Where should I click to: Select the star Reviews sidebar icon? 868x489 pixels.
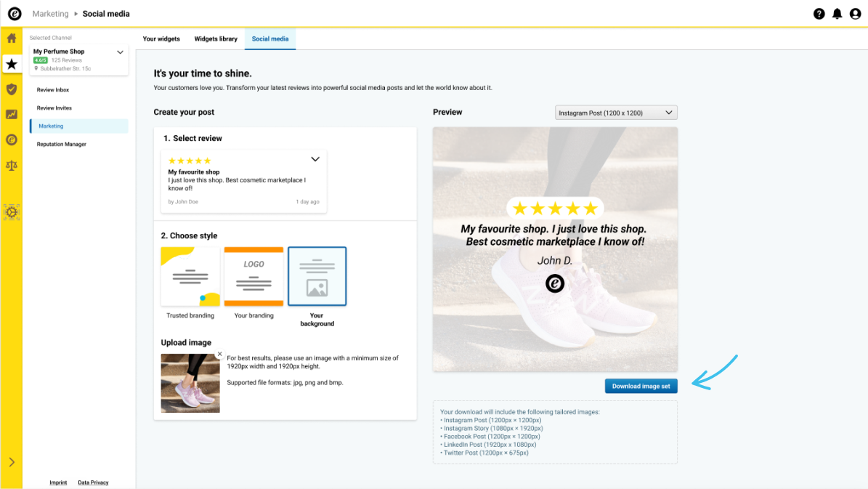[12, 64]
